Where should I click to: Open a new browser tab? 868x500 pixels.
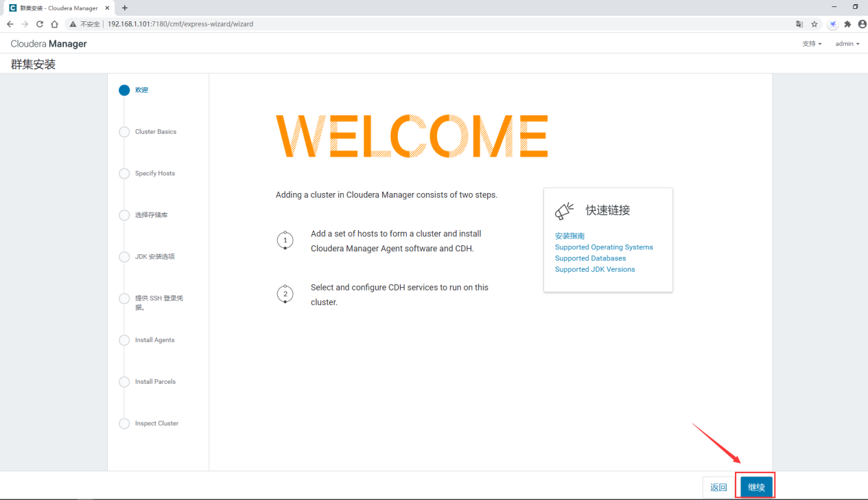click(125, 8)
